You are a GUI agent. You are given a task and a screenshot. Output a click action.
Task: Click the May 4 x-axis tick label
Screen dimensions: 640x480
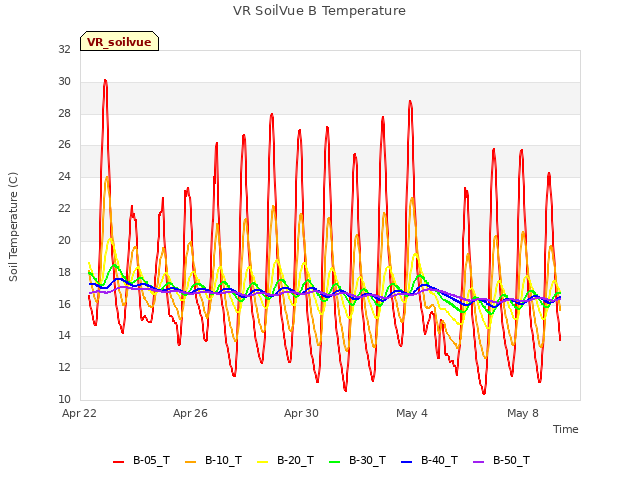(x=412, y=413)
